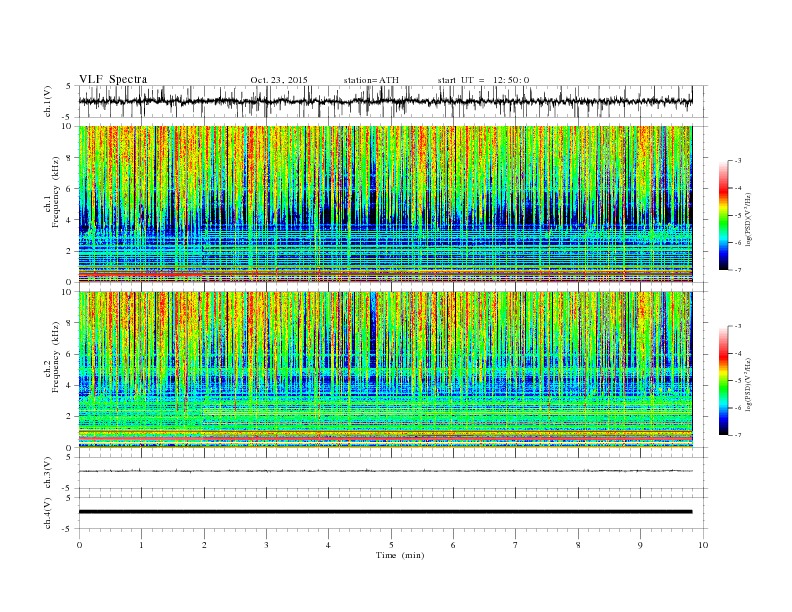Click the ch.2 spectrogram color scale bar
792x612 pixels.
click(723, 381)
